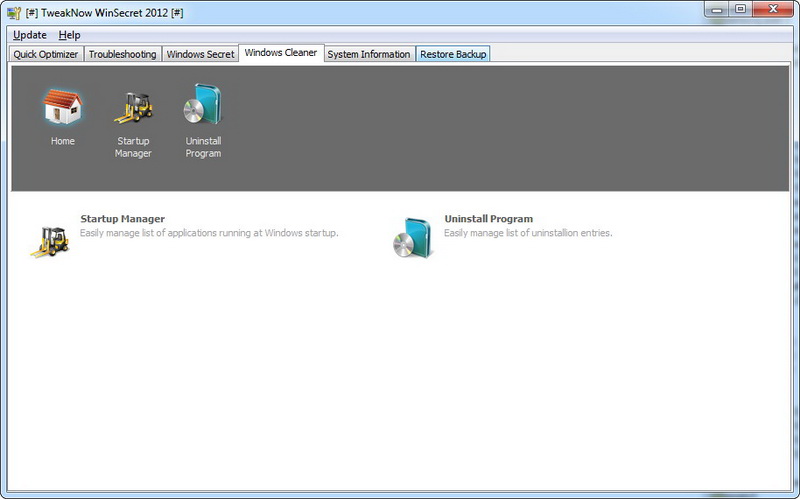Click 'Easily manage list of uninstallion entries' text
The width and height of the screenshot is (800, 499).
point(528,233)
